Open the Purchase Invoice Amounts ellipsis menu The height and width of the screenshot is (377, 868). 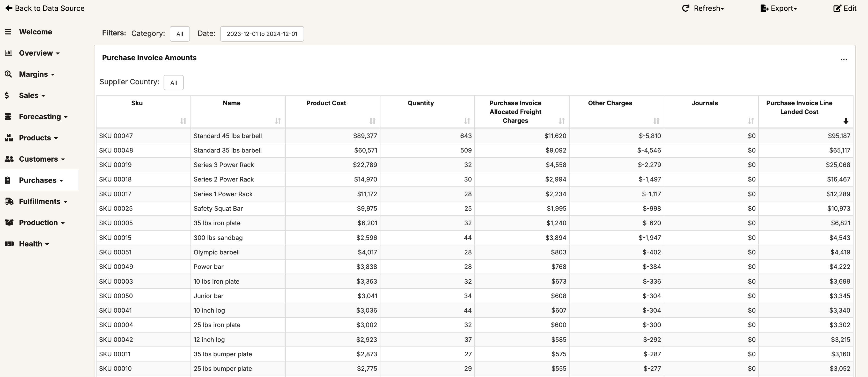[x=844, y=59]
